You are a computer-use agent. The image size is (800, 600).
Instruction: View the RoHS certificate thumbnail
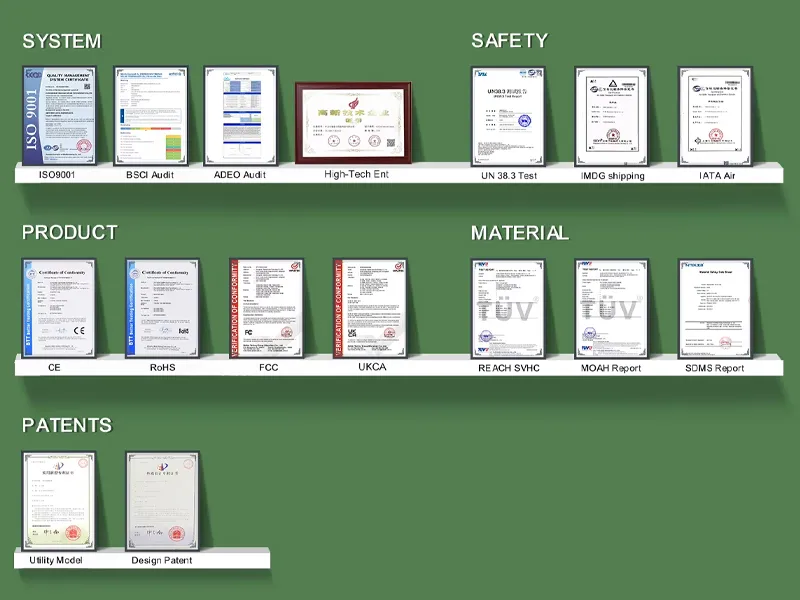click(x=162, y=308)
